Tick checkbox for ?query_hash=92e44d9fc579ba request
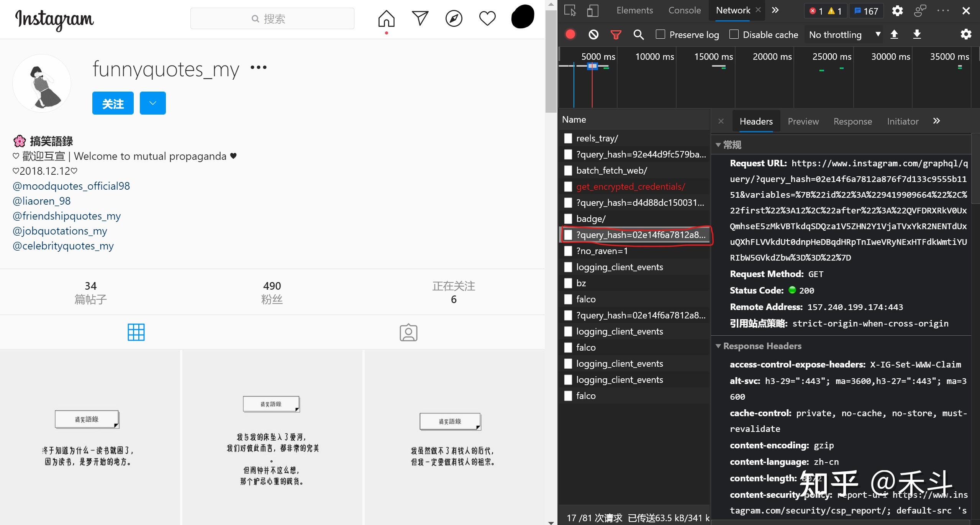Screen dimensions: 980x525 click(x=568, y=154)
